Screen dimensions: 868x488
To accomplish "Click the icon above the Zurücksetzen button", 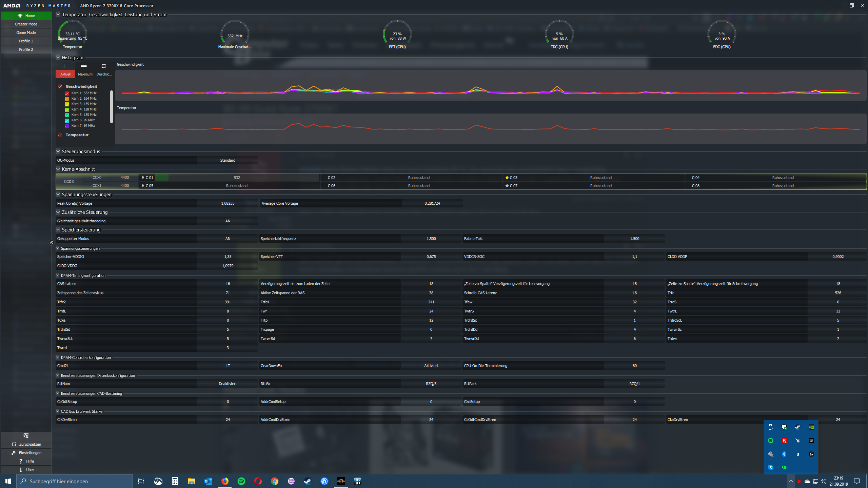I will [26, 436].
